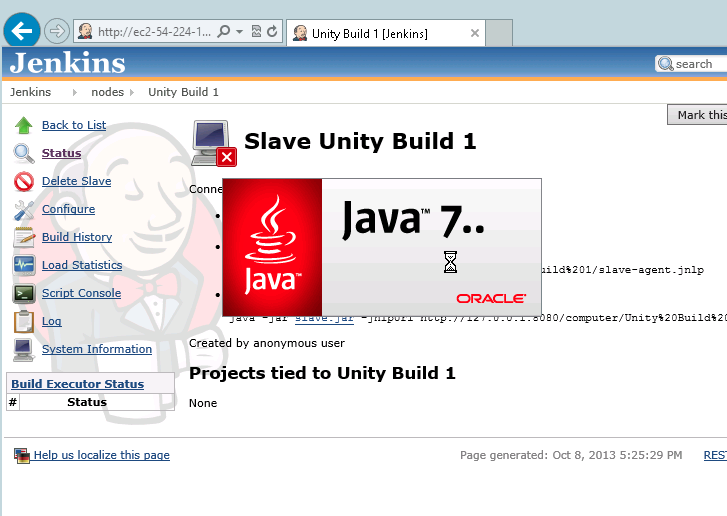The image size is (727, 516).
Task: Click the Jenkins favicon in address bar
Action: tap(85, 32)
